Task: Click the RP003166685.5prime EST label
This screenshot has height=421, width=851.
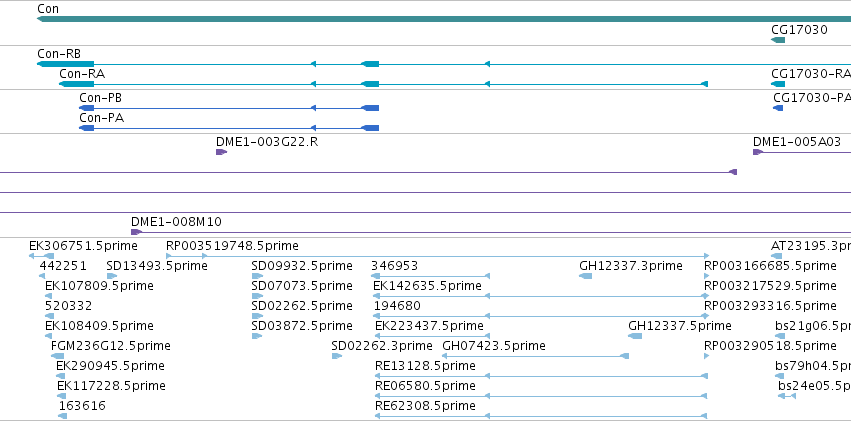Action: pos(770,266)
